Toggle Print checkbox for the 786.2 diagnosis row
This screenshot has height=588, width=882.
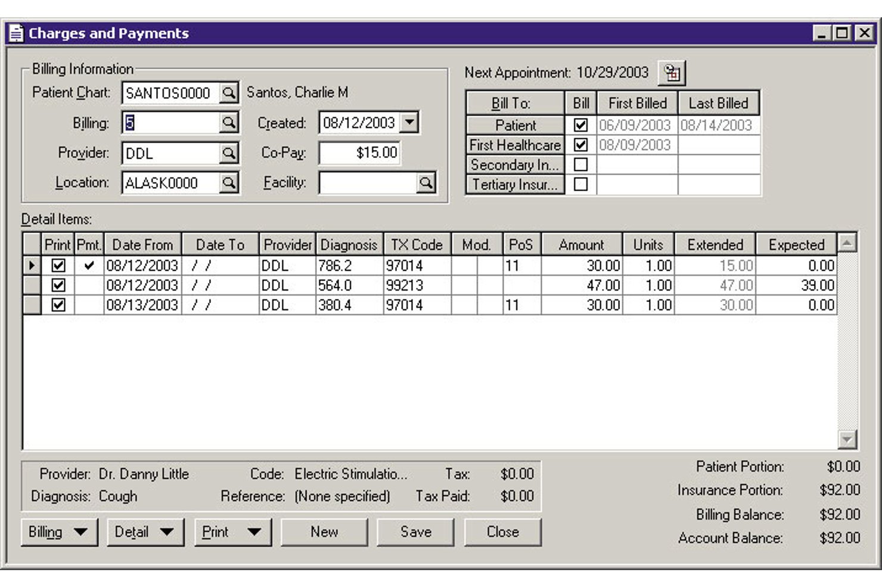[x=58, y=265]
